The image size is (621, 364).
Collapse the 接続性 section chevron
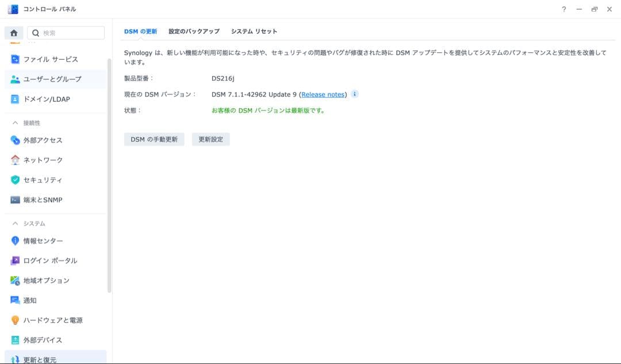[15, 123]
